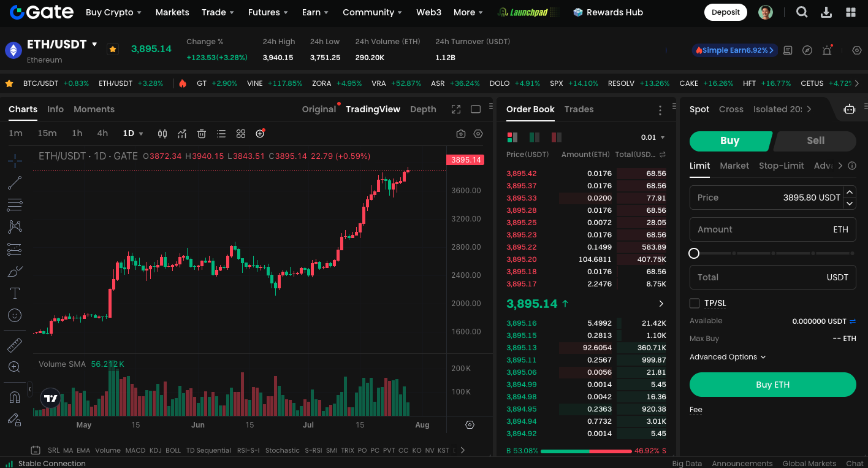Open the site search icon

802,12
